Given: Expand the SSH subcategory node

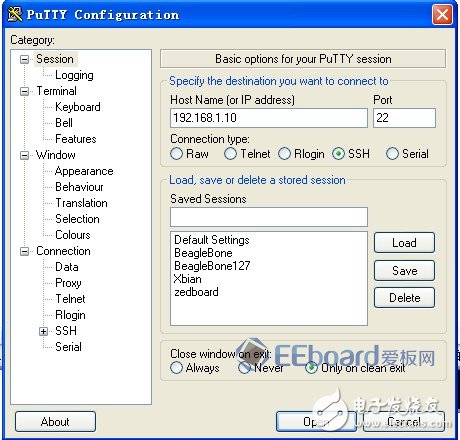Looking at the screenshot, I should click(x=43, y=331).
